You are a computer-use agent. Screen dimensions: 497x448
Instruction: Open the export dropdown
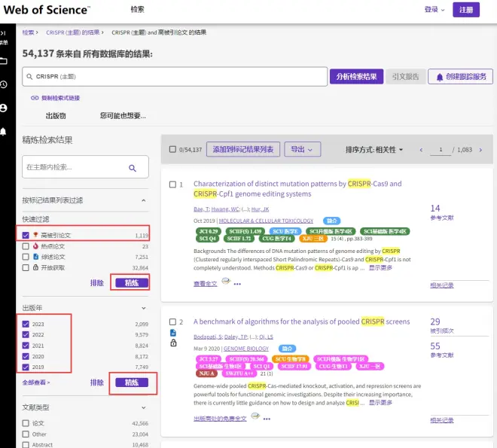click(x=302, y=149)
